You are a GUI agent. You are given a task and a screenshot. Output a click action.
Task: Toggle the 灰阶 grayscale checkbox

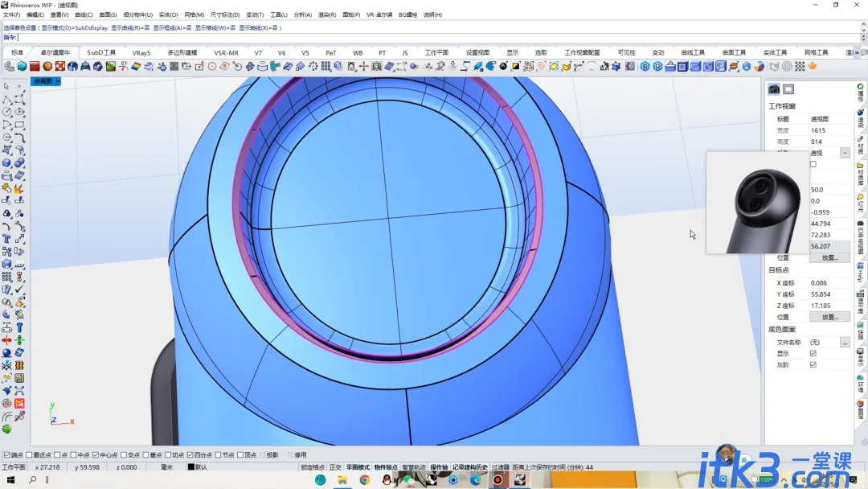[x=813, y=365]
